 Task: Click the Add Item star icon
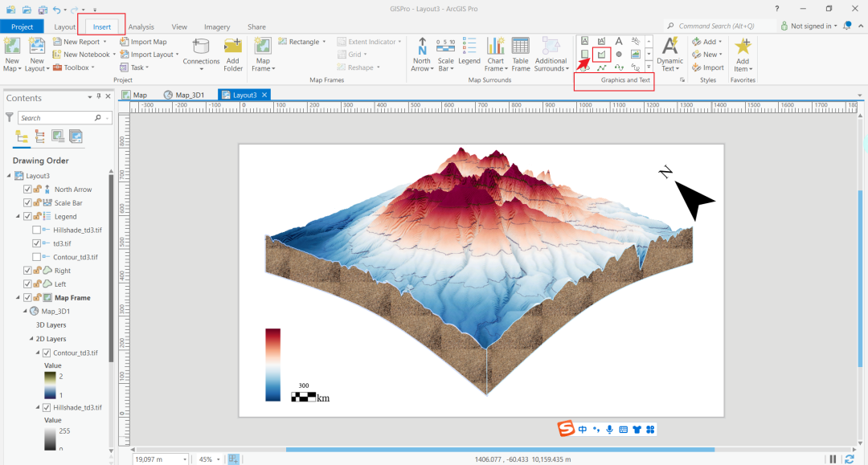point(743,47)
